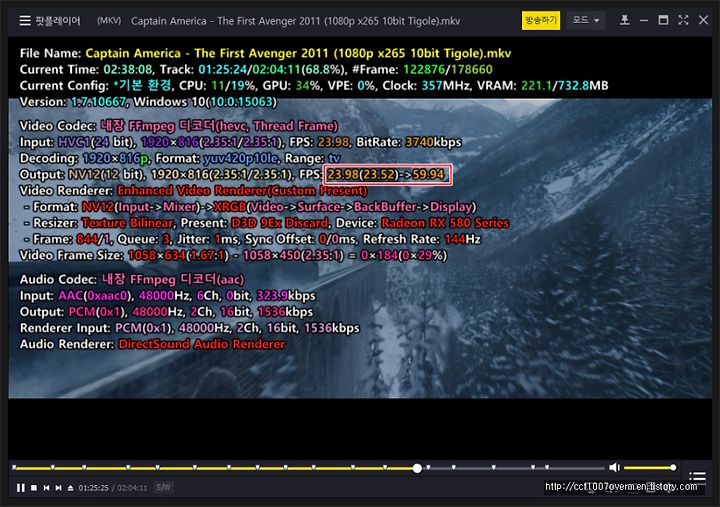Skip to the previous file

point(46,488)
